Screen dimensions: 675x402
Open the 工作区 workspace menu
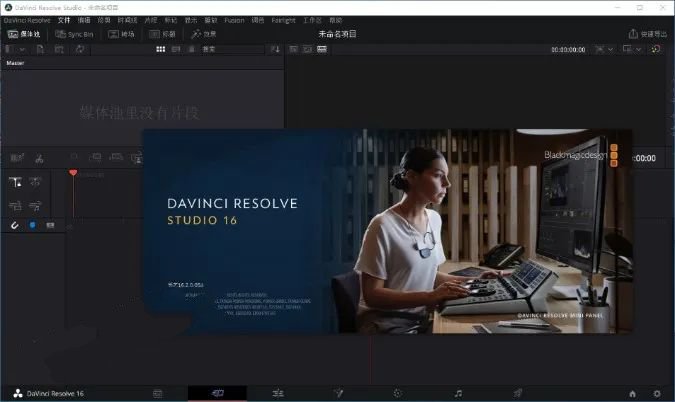point(312,20)
